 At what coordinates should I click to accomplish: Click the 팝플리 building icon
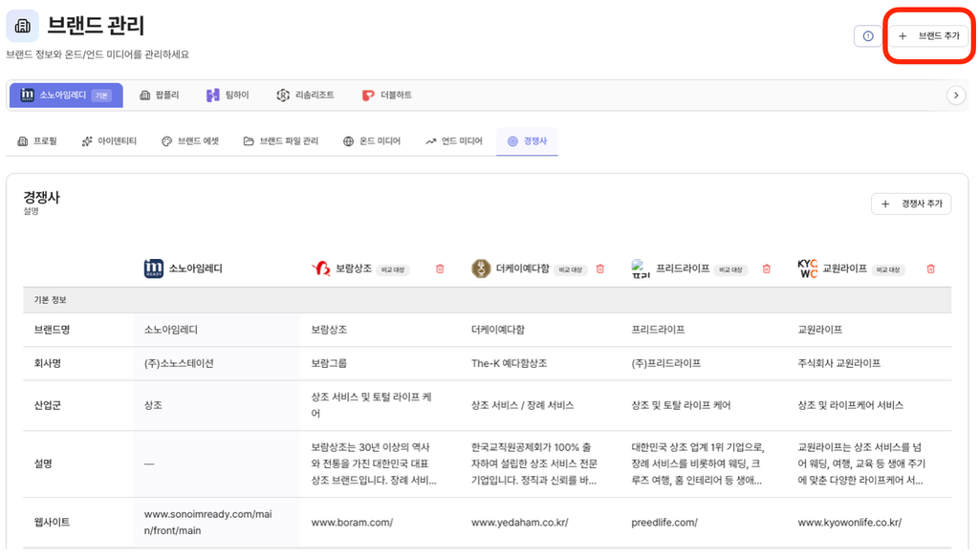pos(145,95)
